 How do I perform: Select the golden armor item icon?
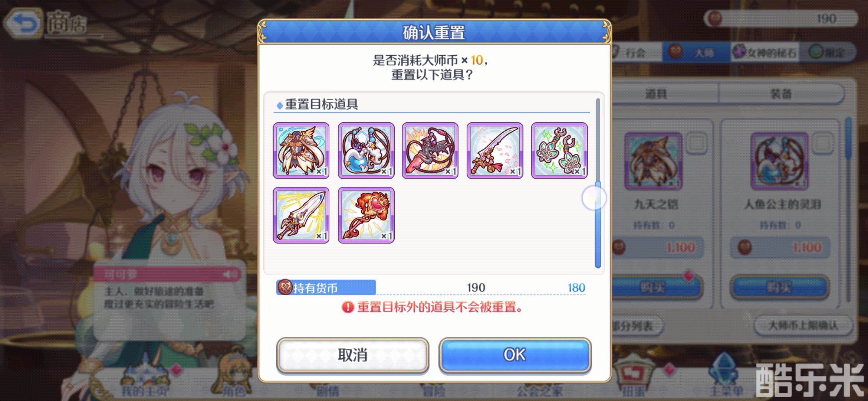[301, 150]
